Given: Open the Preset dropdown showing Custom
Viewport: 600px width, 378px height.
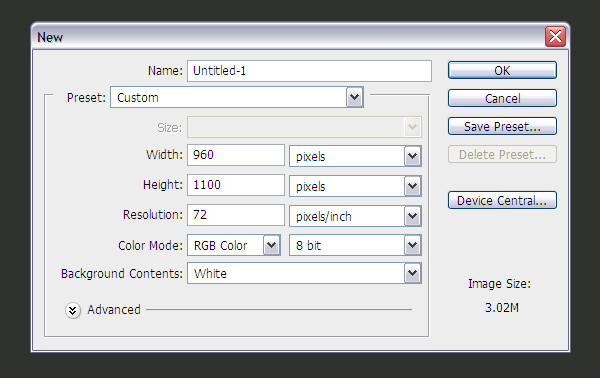Looking at the screenshot, I should (237, 97).
